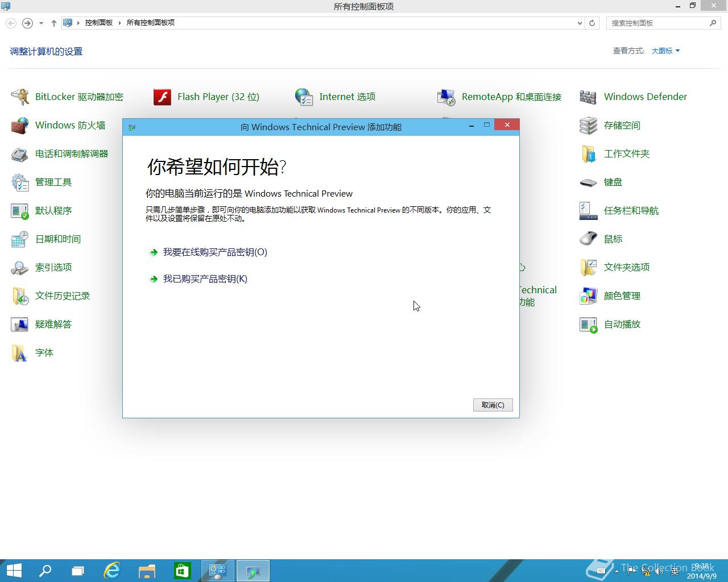Open the default programs icon

point(20,210)
